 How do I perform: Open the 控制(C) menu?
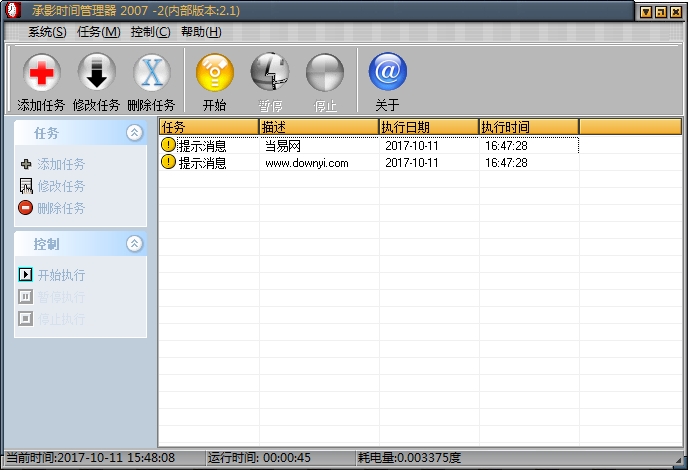[150, 32]
